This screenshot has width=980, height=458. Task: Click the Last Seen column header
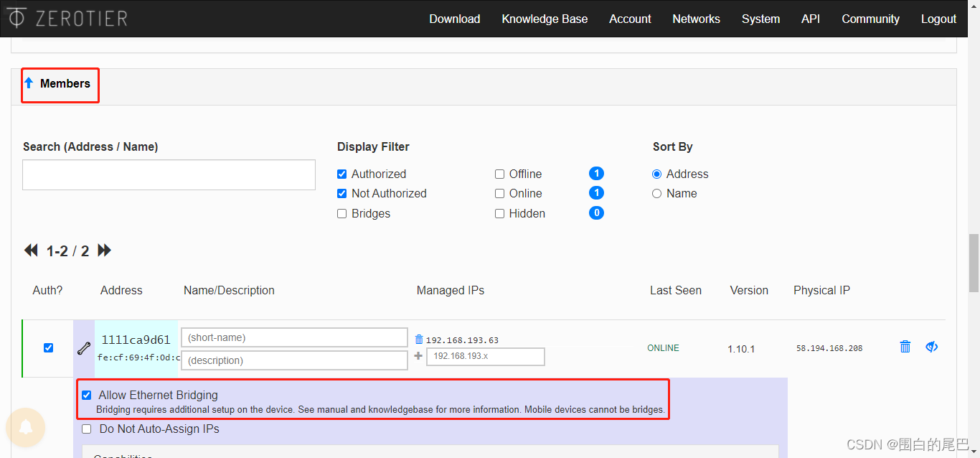(x=676, y=290)
